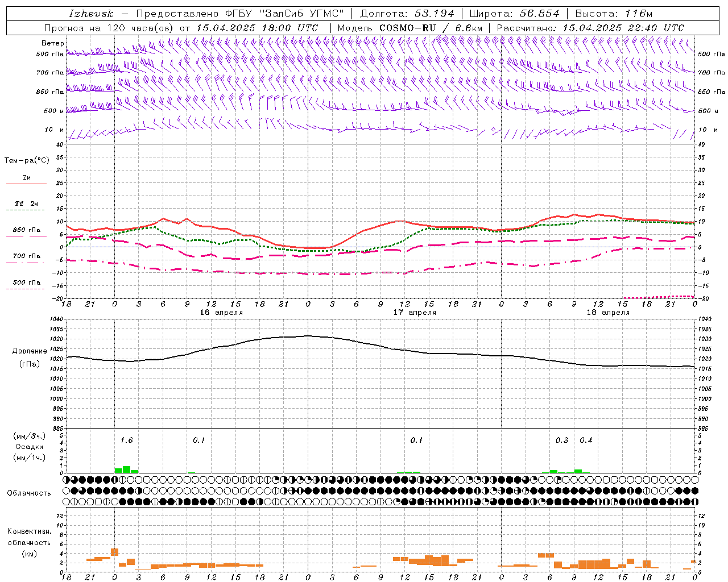Click the '(мм/1ч.)' units label

(29, 458)
